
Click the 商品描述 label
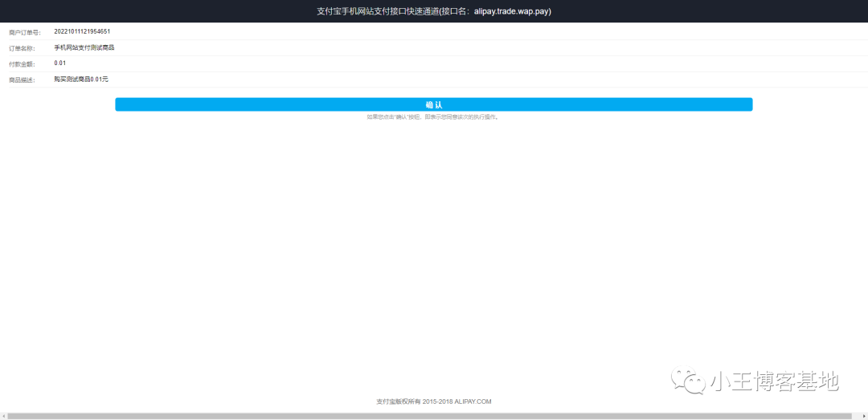click(x=23, y=80)
